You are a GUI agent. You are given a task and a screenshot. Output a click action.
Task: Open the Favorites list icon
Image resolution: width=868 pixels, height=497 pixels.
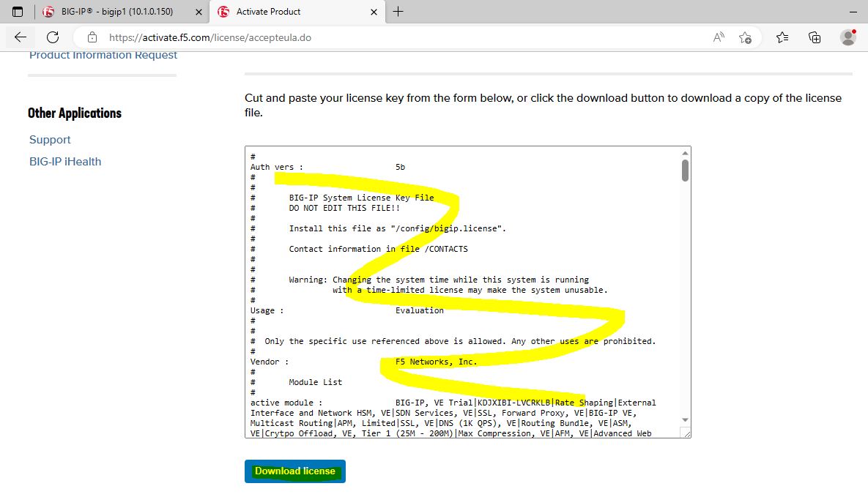pyautogui.click(x=782, y=37)
